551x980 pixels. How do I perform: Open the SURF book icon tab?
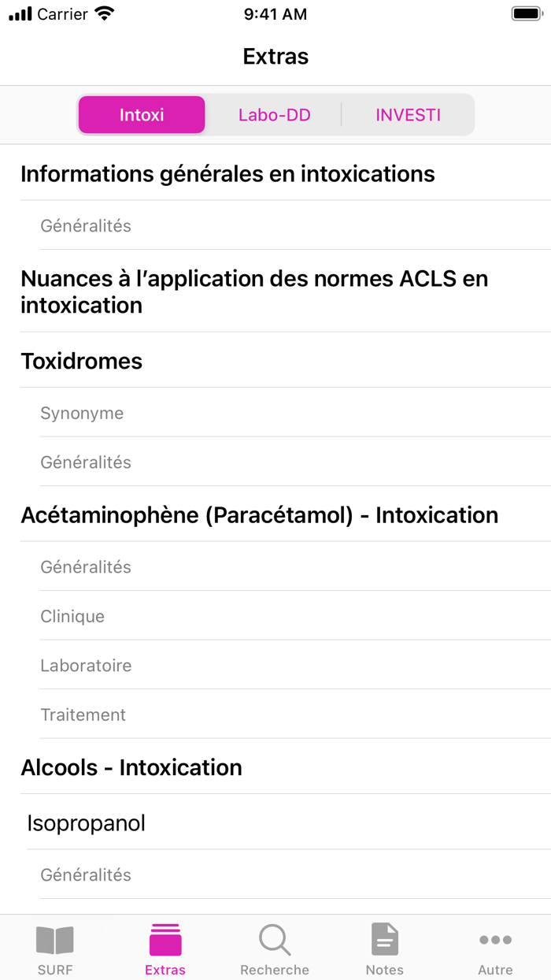(x=55, y=941)
